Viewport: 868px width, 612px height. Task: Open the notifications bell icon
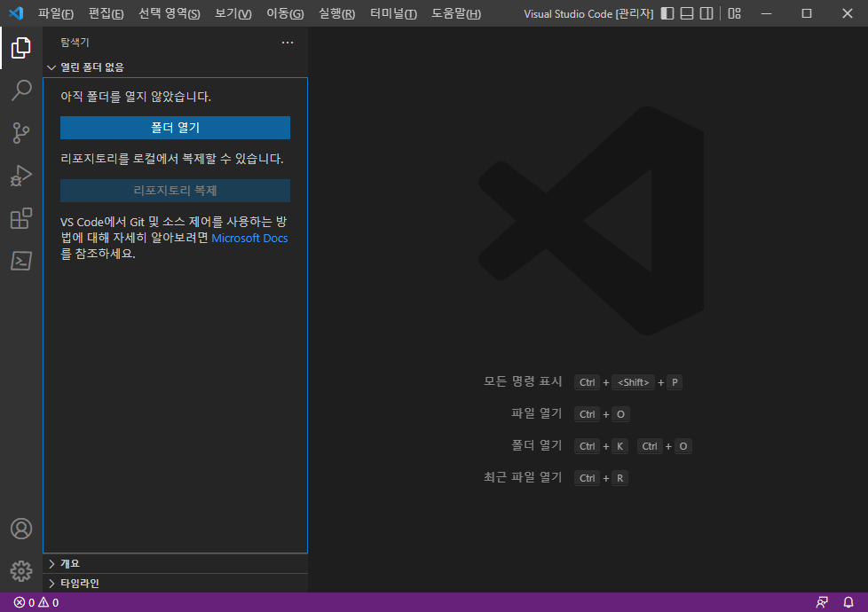[x=848, y=602]
